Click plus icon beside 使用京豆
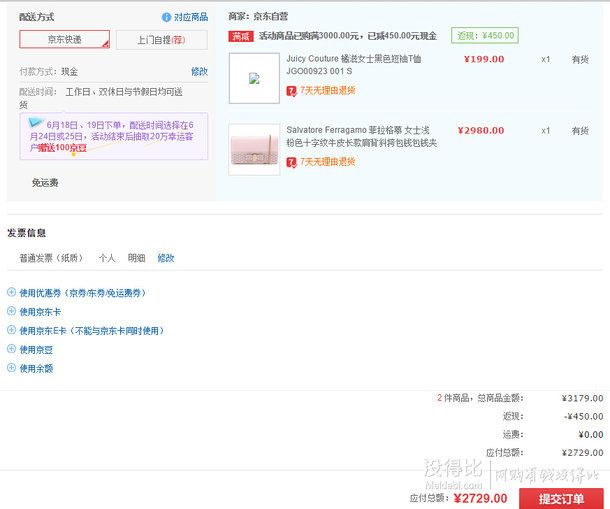Viewport: 610px width, 509px height. 12,349
